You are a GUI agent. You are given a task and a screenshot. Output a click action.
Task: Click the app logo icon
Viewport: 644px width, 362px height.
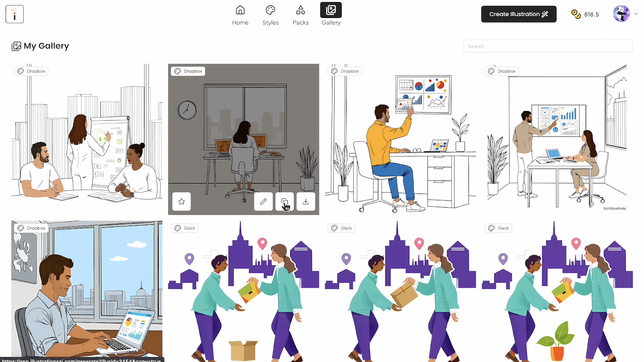(x=14, y=14)
